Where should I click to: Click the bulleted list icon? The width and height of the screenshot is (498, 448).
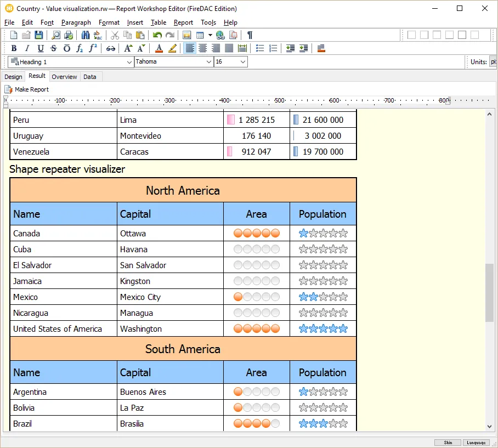click(260, 48)
